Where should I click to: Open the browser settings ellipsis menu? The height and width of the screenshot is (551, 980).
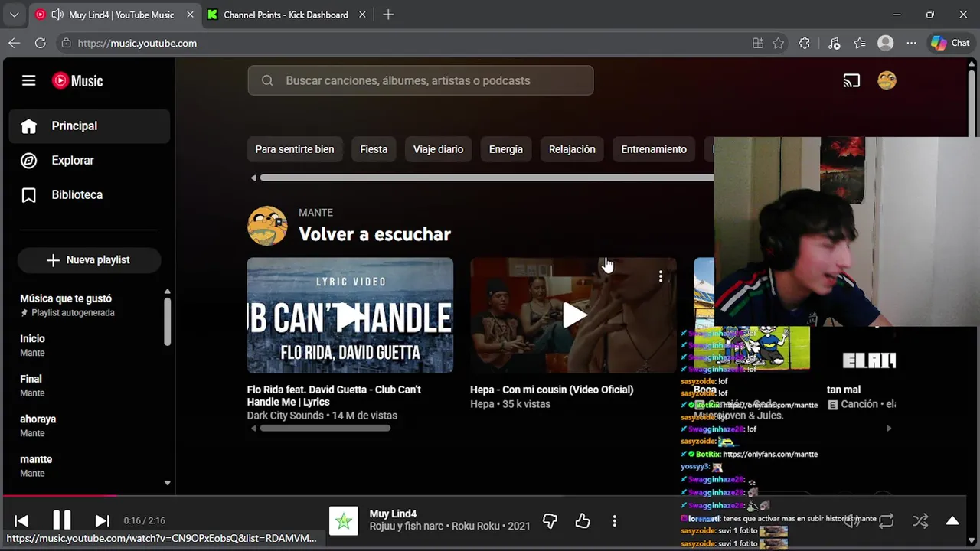point(911,44)
